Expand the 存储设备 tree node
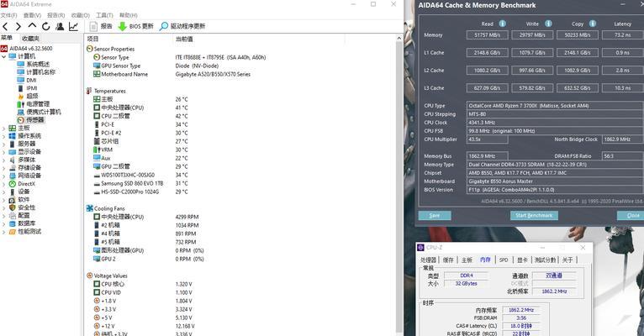This screenshot has height=336, width=644. 4,168
